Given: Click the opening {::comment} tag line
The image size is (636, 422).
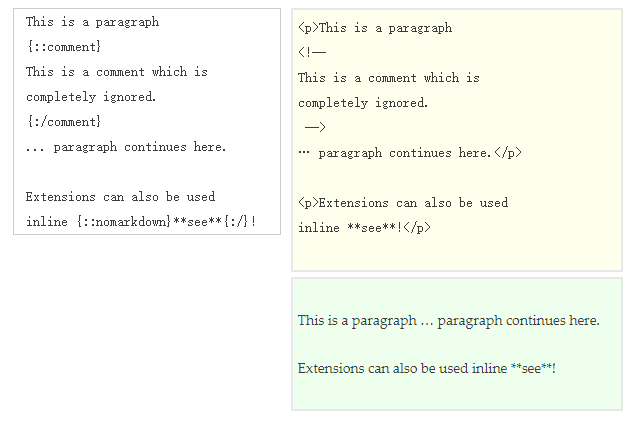Looking at the screenshot, I should [64, 47].
